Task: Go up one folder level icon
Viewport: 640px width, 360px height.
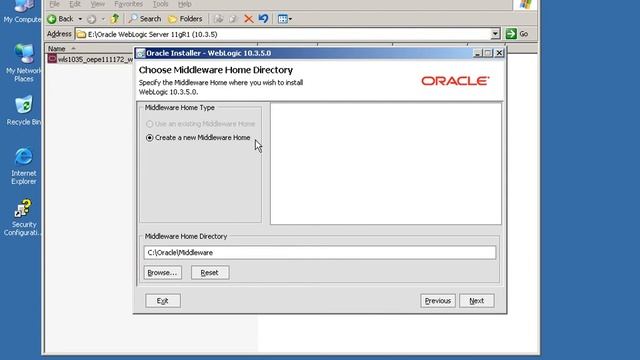Action: 115,18
